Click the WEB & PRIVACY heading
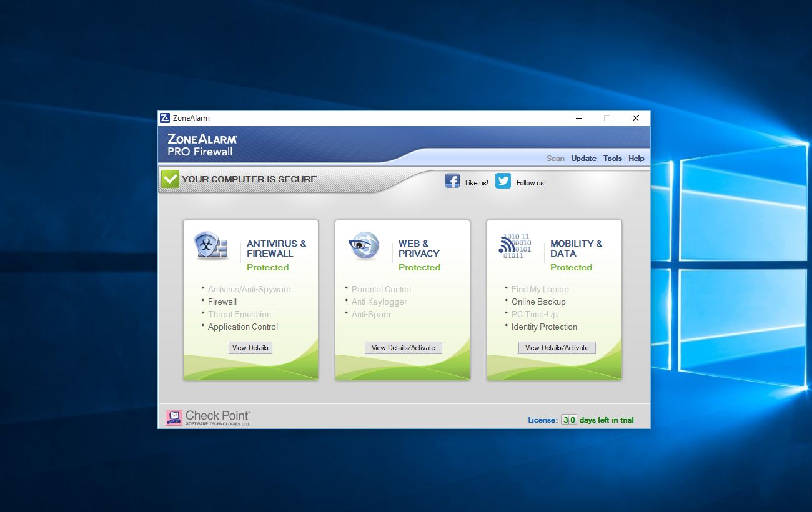The image size is (812, 512). (x=419, y=249)
